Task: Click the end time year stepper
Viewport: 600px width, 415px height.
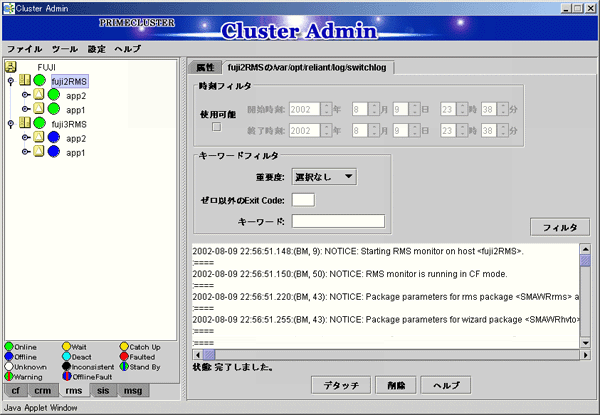Action: tap(326, 131)
